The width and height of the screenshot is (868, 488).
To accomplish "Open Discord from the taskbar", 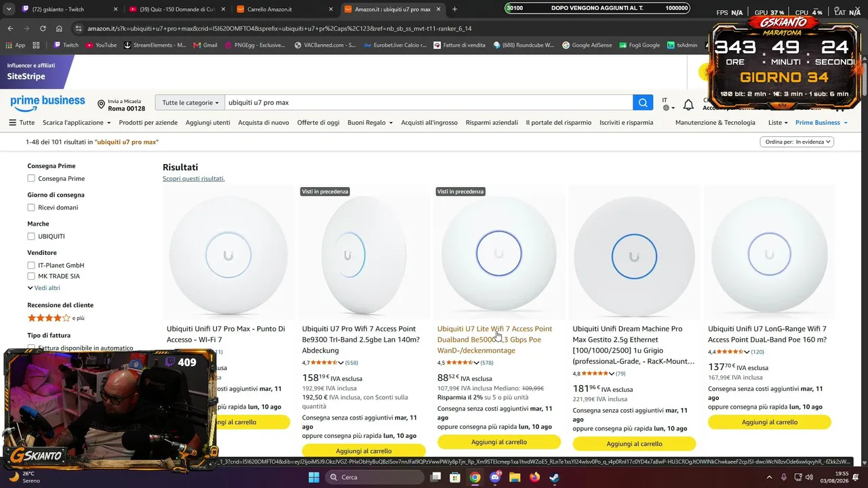I will coord(495,477).
